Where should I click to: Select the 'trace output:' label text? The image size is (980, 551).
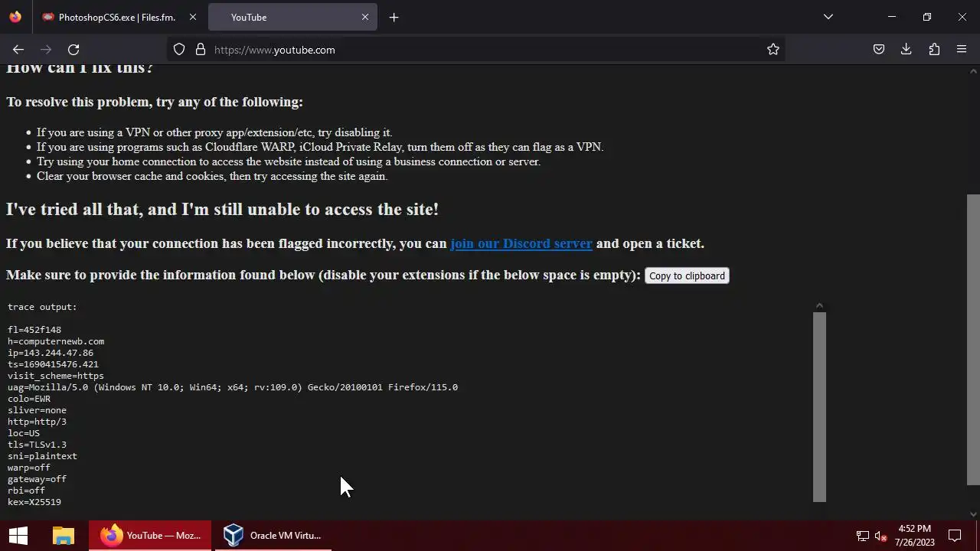(42, 307)
